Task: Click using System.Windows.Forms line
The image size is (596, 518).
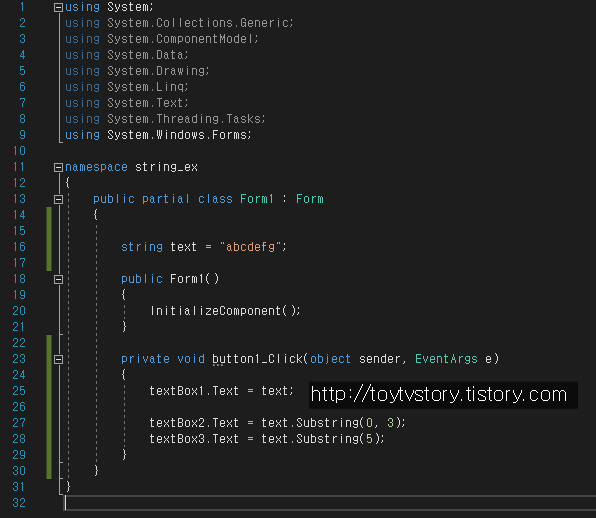Action: click(158, 135)
